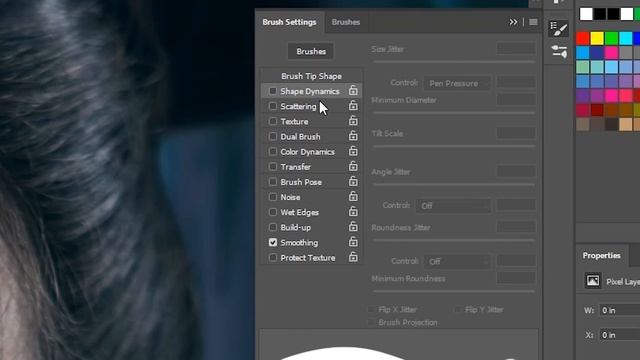The width and height of the screenshot is (640, 360).
Task: Adjust the Minimum Diameter slider
Action: pos(454,113)
